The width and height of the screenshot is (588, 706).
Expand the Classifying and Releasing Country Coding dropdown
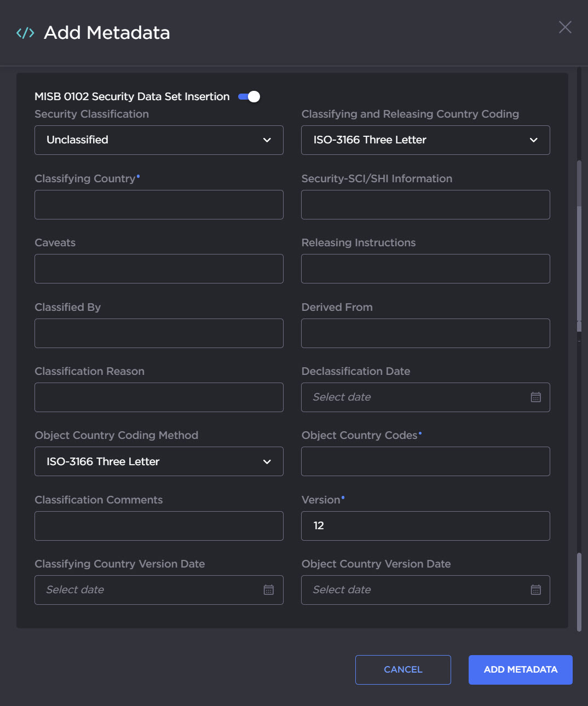(425, 140)
